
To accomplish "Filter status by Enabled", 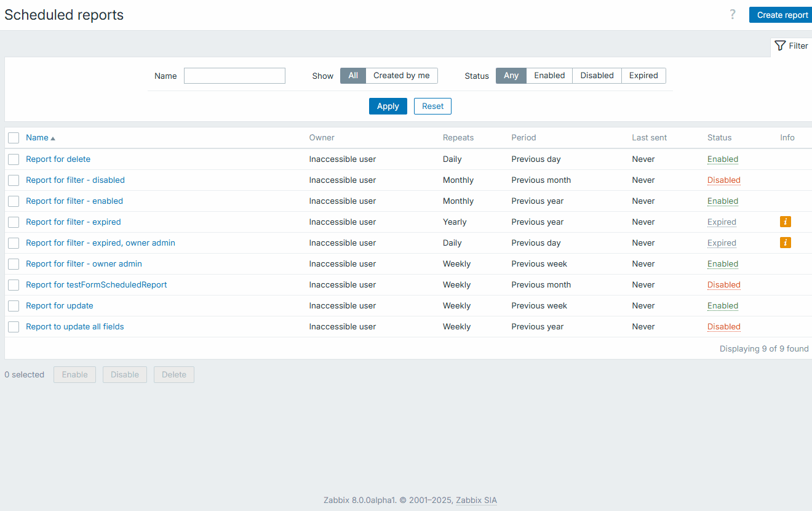I will pos(549,76).
